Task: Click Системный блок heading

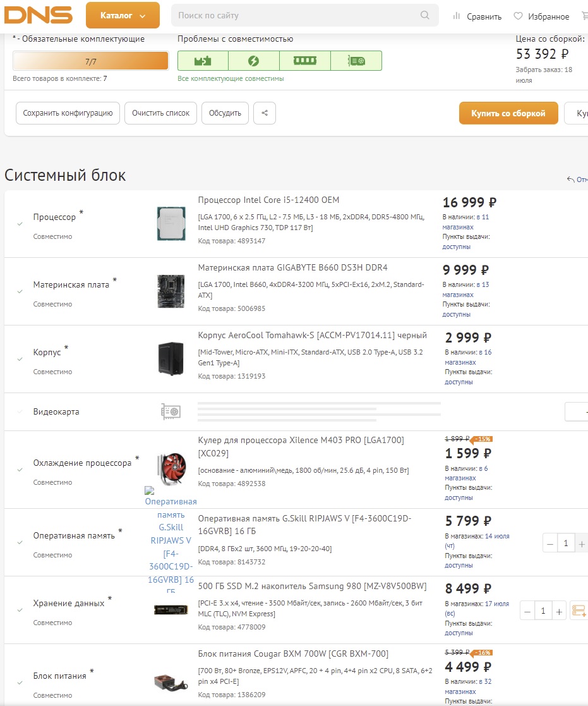Action: point(65,175)
